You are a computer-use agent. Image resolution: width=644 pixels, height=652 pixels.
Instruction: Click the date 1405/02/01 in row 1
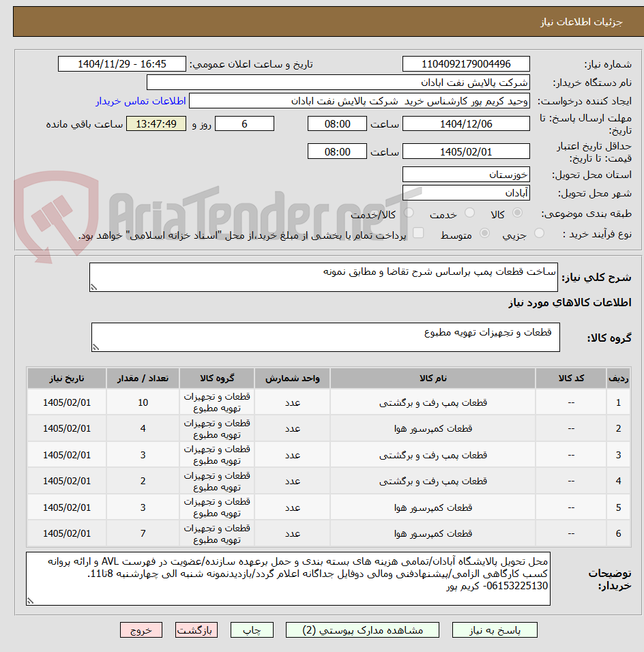pyautogui.click(x=67, y=402)
